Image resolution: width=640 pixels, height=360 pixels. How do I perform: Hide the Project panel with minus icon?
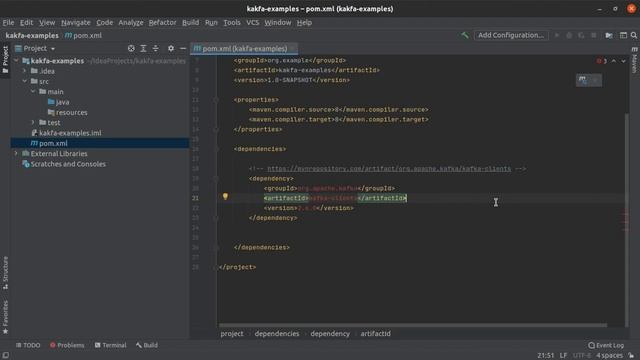coord(183,49)
